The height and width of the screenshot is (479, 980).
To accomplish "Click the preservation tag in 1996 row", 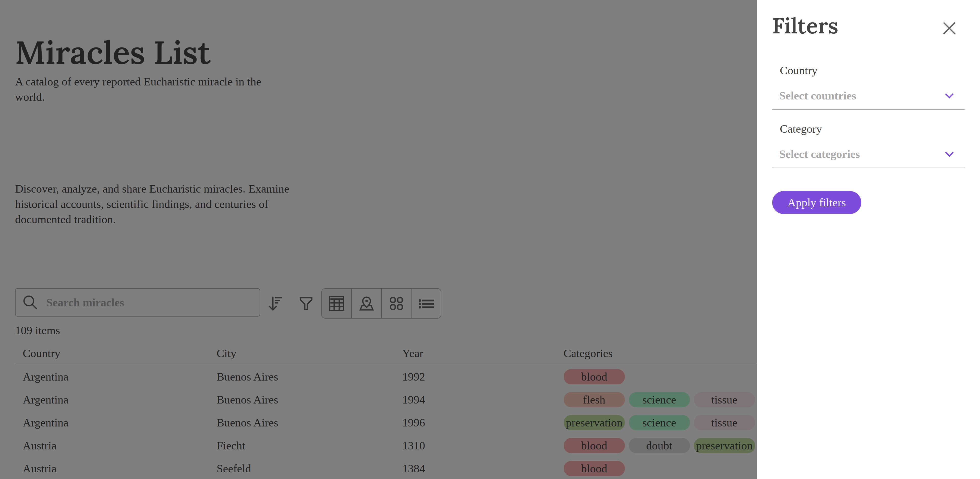I will point(594,423).
